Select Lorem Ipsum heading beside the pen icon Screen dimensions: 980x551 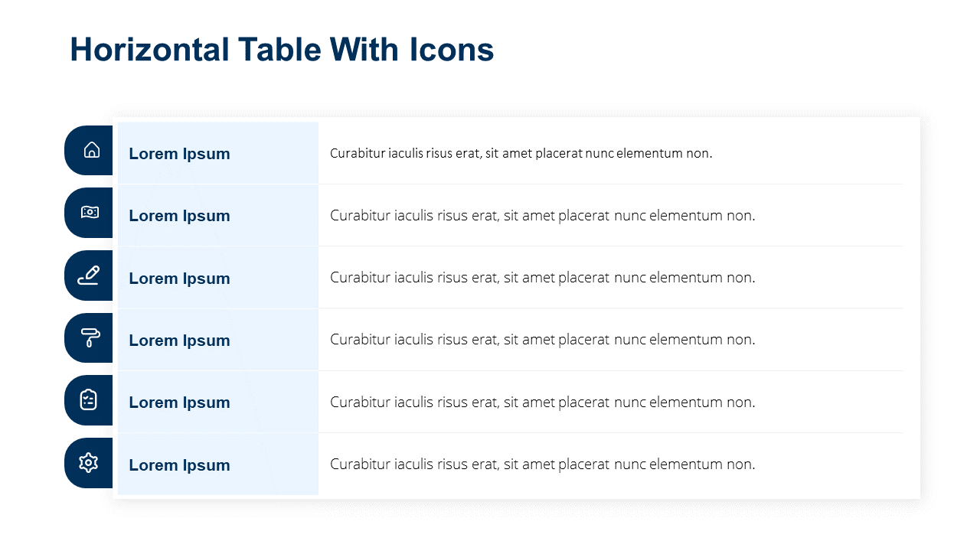(x=179, y=279)
